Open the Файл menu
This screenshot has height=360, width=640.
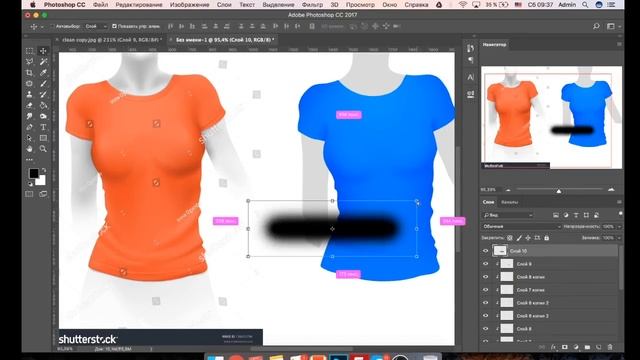pyautogui.click(x=100, y=5)
